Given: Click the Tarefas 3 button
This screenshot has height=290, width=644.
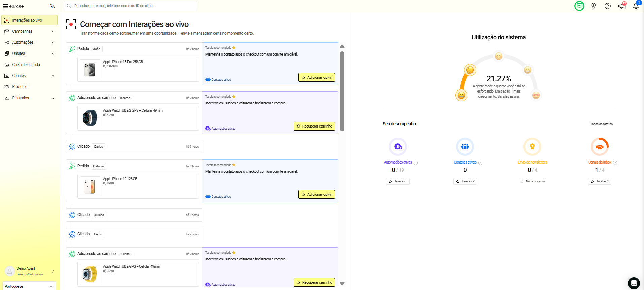Looking at the screenshot, I should pyautogui.click(x=398, y=181).
